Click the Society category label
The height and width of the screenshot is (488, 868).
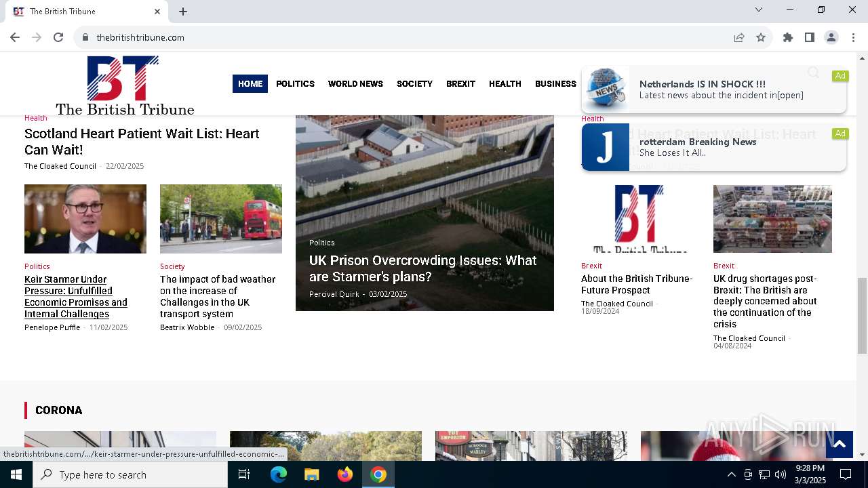pos(172,266)
